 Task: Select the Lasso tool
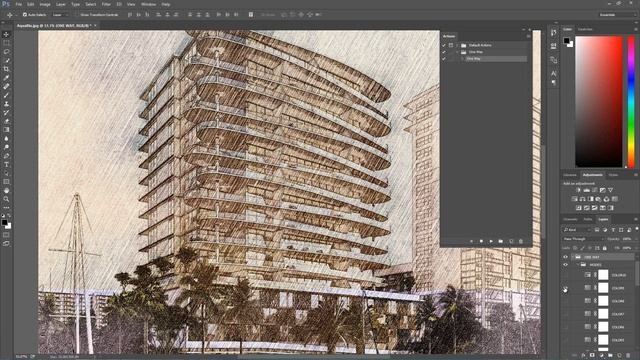[x=6, y=51]
